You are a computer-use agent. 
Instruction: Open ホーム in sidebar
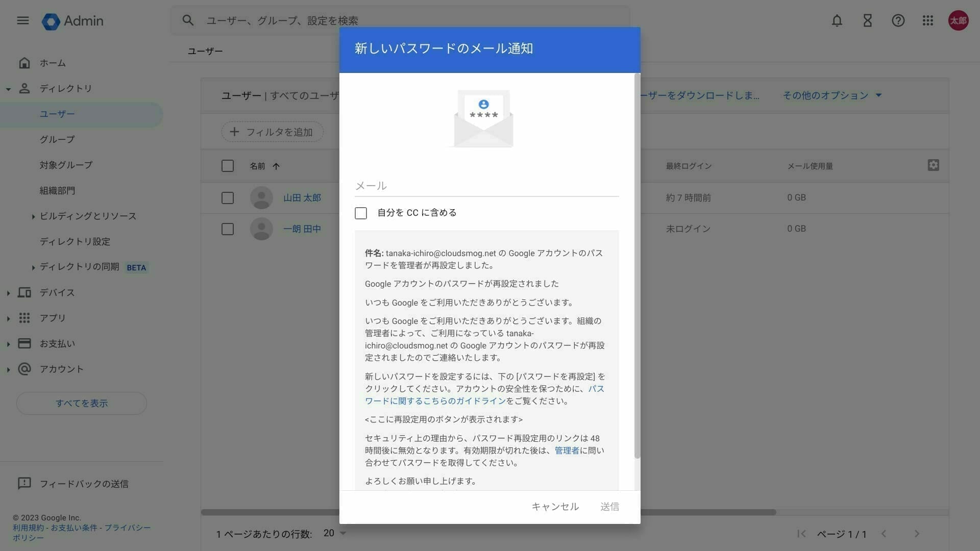coord(53,63)
